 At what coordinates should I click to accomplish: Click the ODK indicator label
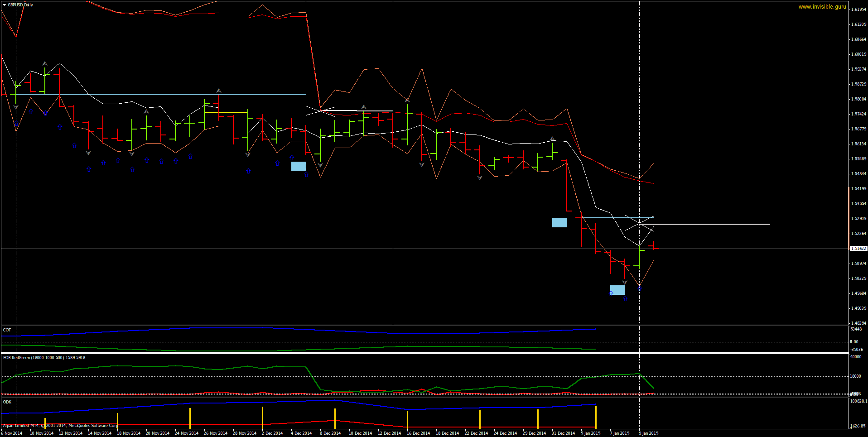(x=7, y=402)
